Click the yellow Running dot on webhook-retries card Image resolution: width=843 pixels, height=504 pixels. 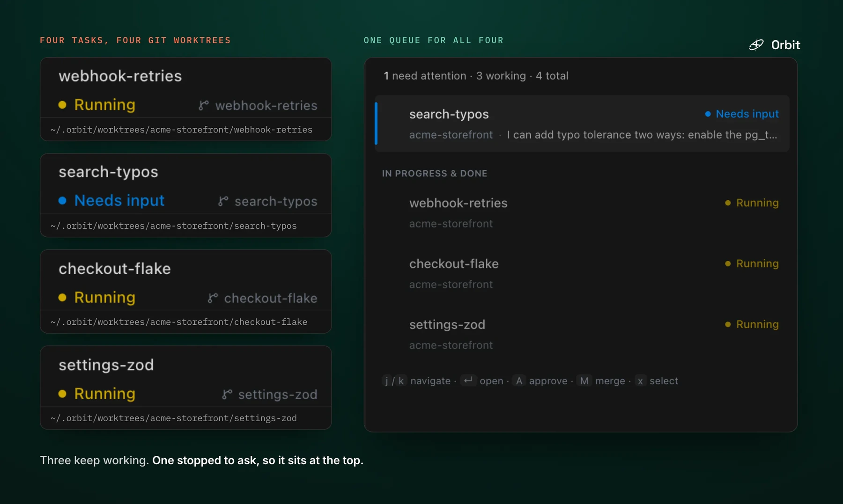(62, 105)
